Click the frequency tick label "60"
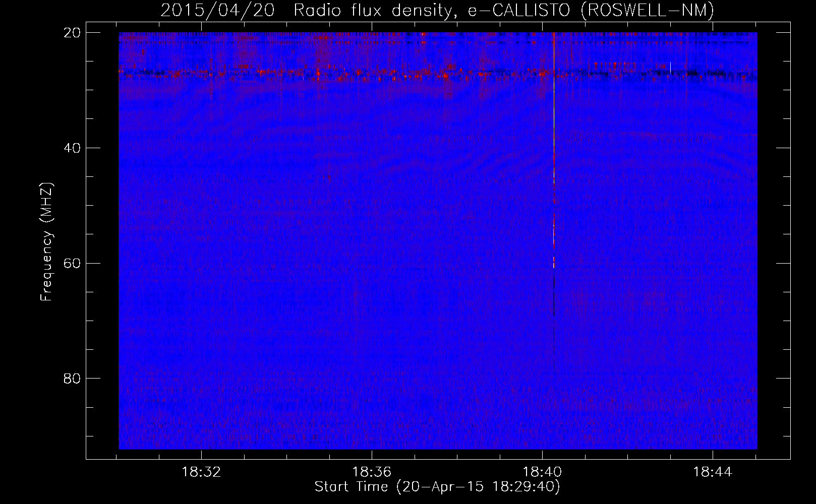This screenshot has height=504, width=816. click(72, 264)
